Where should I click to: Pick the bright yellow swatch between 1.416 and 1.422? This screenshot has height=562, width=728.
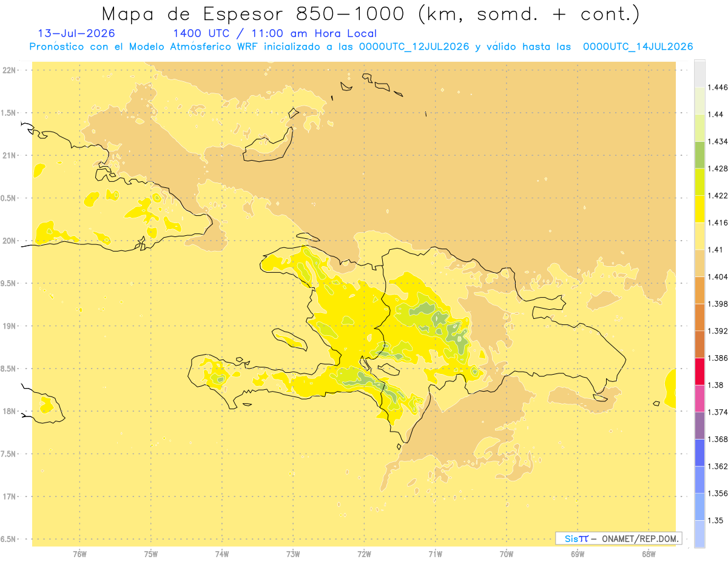(699, 209)
